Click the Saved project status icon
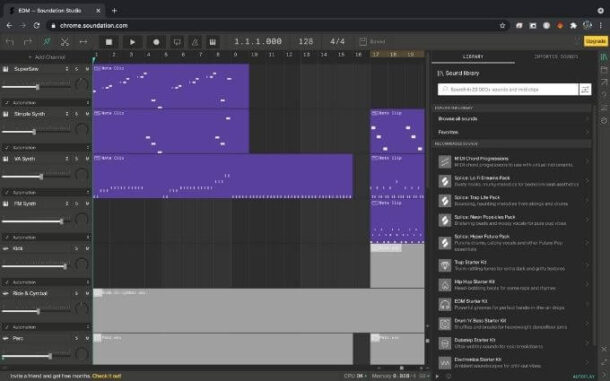 [363, 41]
